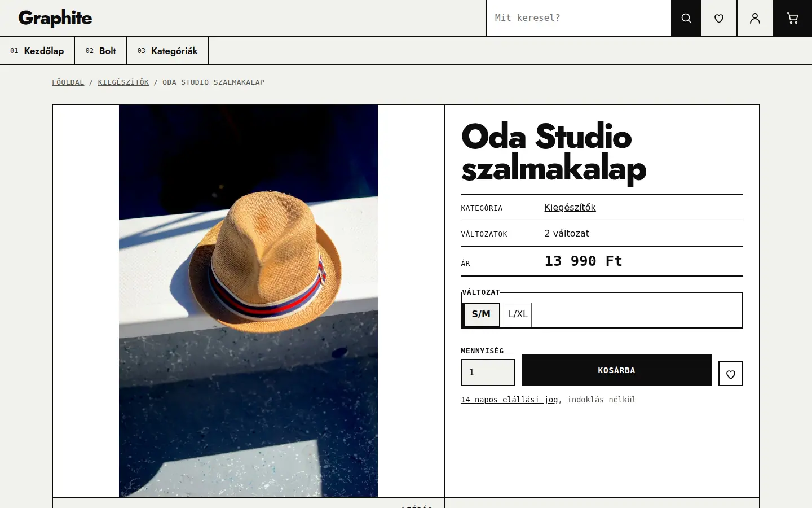
Task: Click the price text 13 990 Ft
Action: [x=584, y=261]
